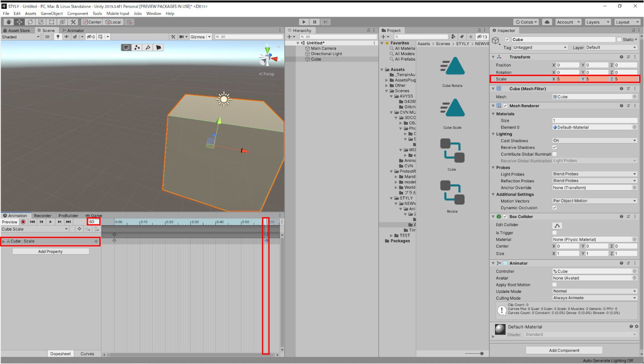Click the Add Component button

pos(564,350)
